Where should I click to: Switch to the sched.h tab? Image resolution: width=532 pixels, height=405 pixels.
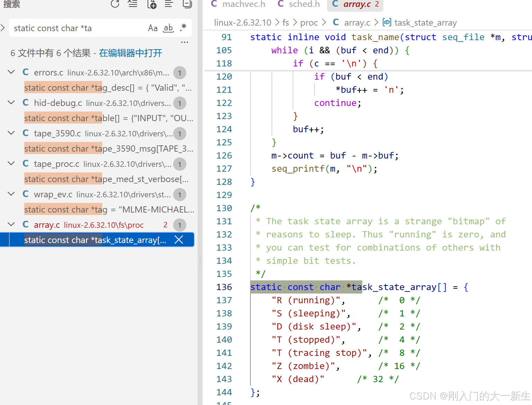tap(299, 4)
